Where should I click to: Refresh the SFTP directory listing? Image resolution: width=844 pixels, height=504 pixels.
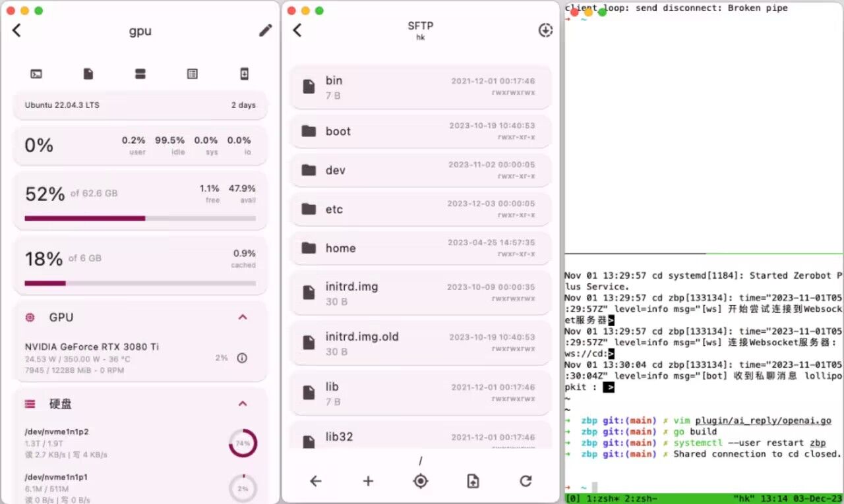[526, 481]
